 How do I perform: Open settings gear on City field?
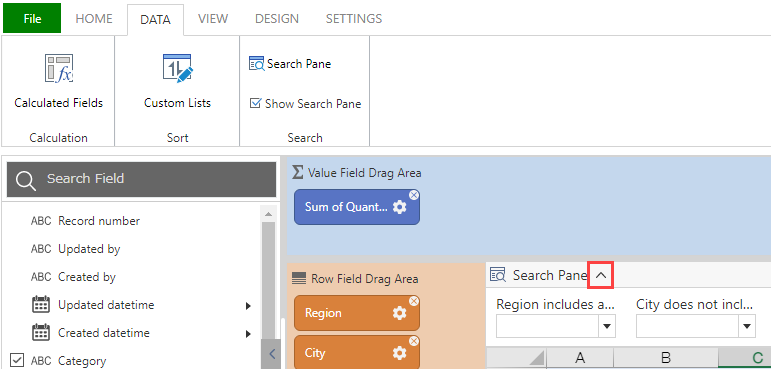click(x=399, y=353)
